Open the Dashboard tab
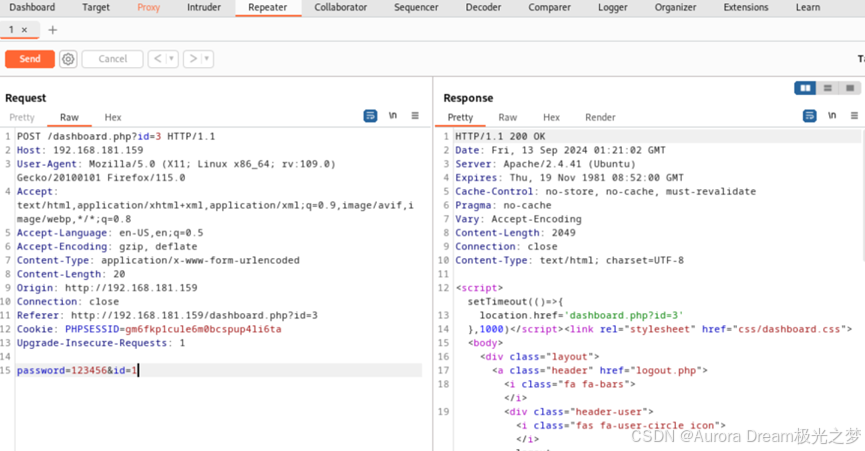Screen dimensions: 865x451 [32, 7]
